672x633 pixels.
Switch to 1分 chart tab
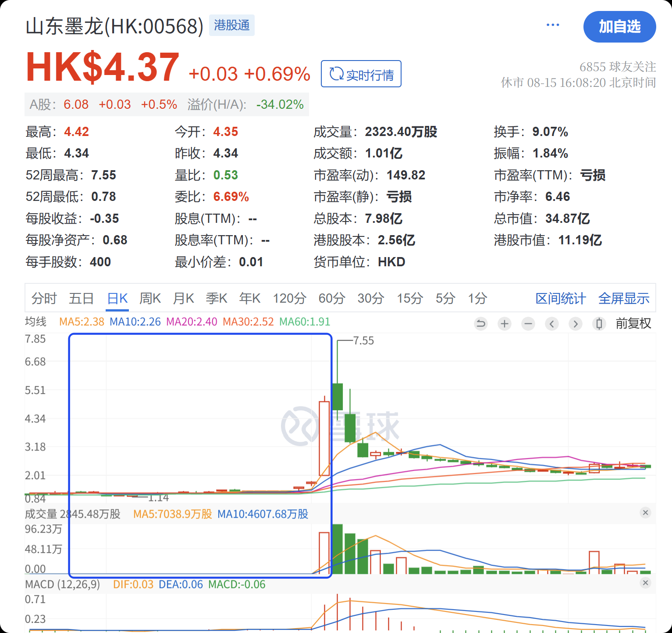(x=477, y=299)
